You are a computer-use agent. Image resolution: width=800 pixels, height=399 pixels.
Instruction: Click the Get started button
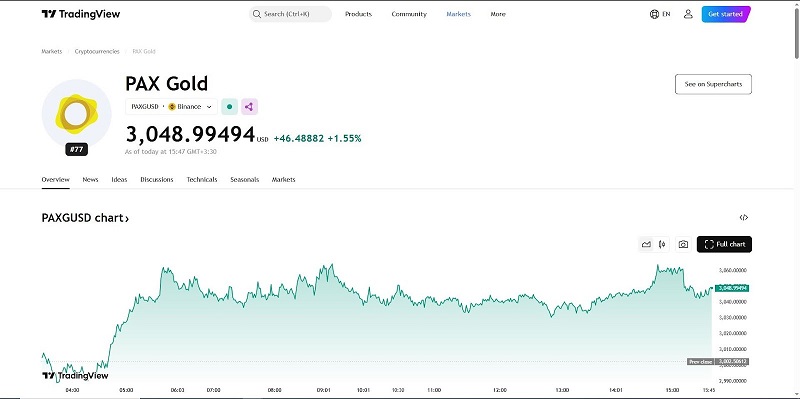click(726, 14)
